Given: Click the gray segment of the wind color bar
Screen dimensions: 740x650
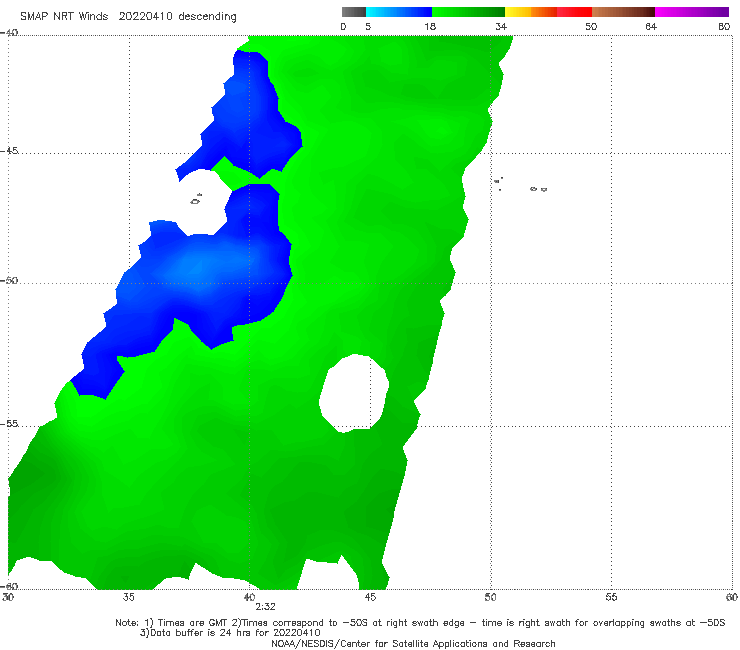Looking at the screenshot, I should 354,12.
